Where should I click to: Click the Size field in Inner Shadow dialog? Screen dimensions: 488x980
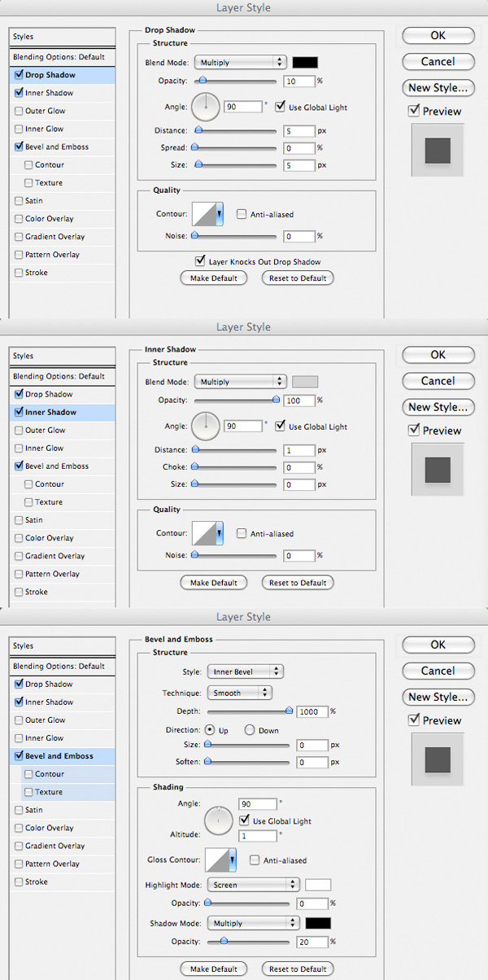pos(299,484)
